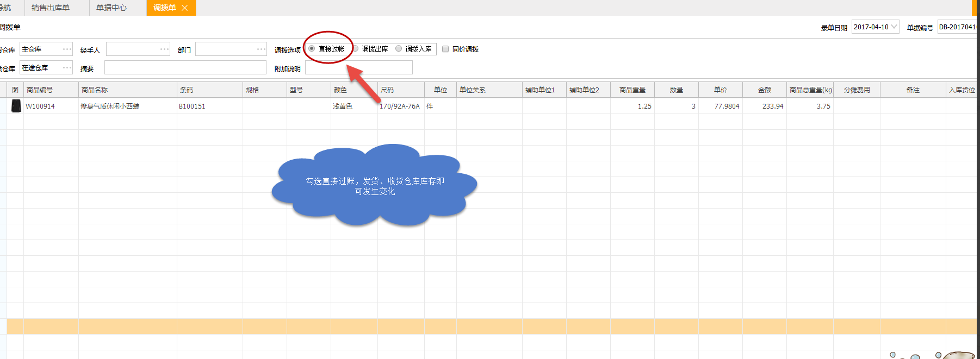Open the 主仓库 warehouse picker ellipsis
Image resolution: width=980 pixels, height=359 pixels.
(x=67, y=49)
